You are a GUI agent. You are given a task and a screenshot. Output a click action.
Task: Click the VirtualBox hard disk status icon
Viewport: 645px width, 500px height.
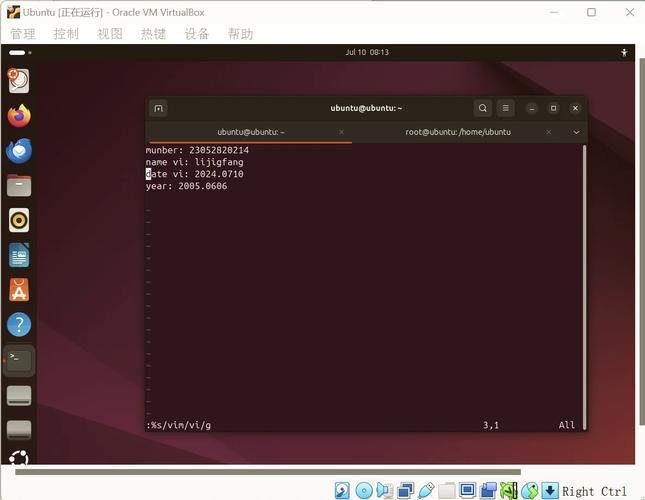pyautogui.click(x=342, y=491)
